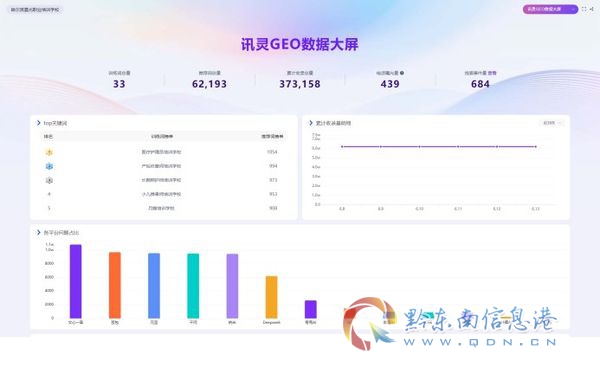The image size is (600, 374).
Task: Click the arrow icon beside the Top keywords heading
Action: [38, 123]
